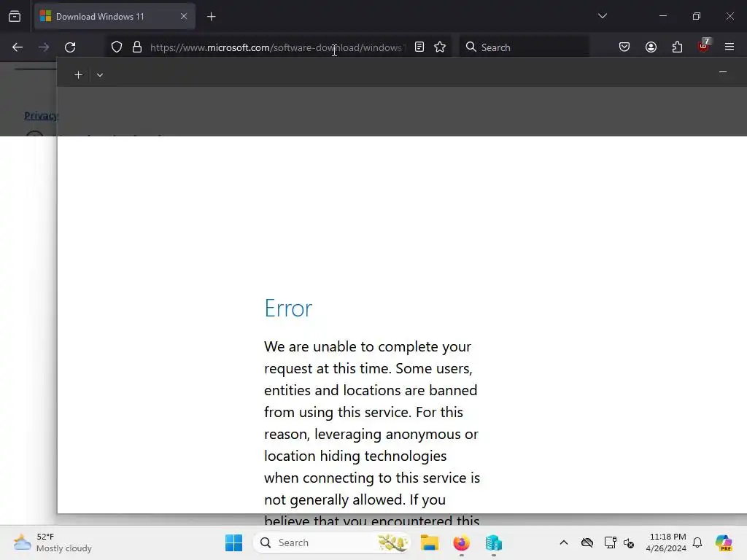Open the Extensions puzzle menu
The image size is (747, 560).
[677, 47]
